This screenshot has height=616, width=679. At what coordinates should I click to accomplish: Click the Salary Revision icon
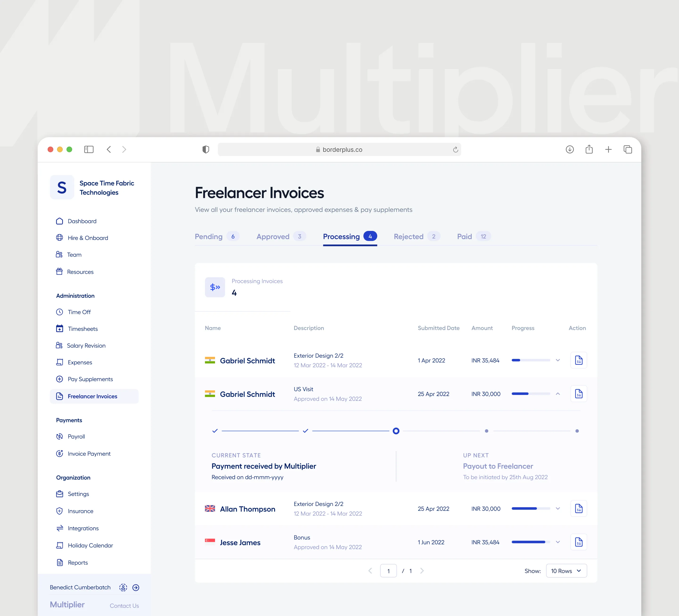59,345
